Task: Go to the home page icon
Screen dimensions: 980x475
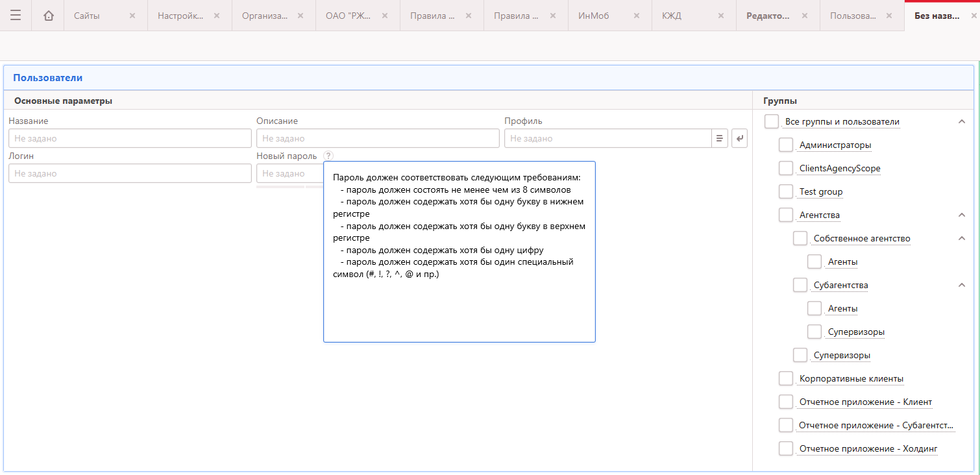Action: (x=49, y=16)
